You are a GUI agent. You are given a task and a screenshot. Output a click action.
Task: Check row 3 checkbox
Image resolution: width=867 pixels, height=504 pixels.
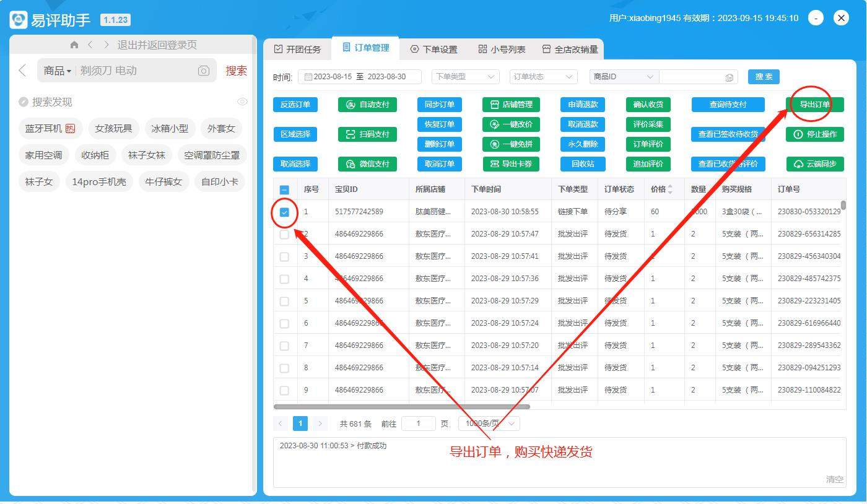pos(284,257)
